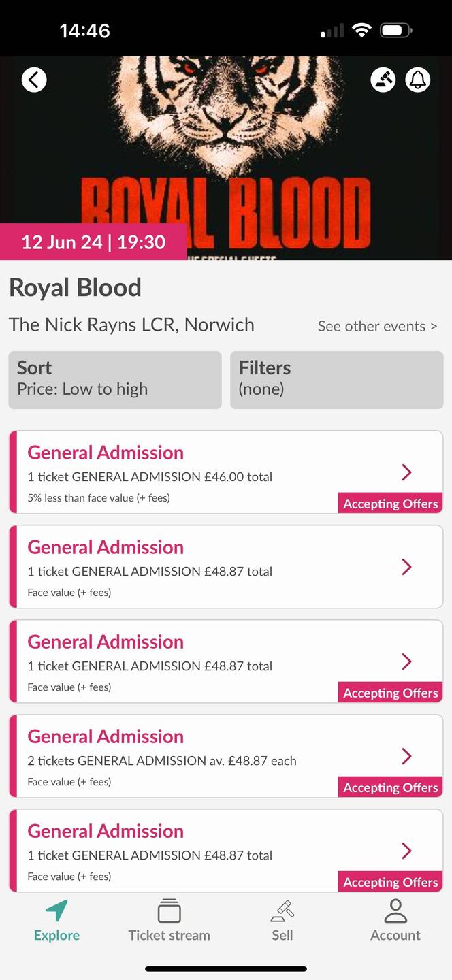Tap the Royal Blood event title
This screenshot has height=980, width=452.
(x=75, y=288)
